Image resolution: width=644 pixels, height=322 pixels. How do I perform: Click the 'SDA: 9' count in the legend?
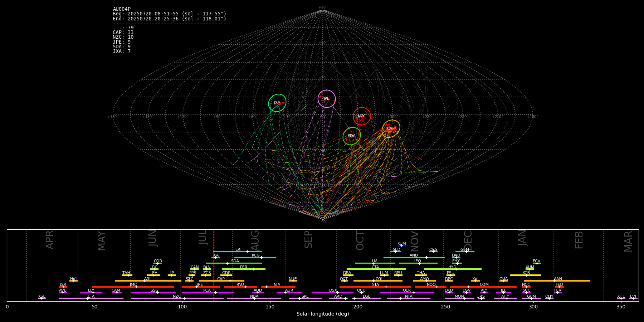pos(122,47)
